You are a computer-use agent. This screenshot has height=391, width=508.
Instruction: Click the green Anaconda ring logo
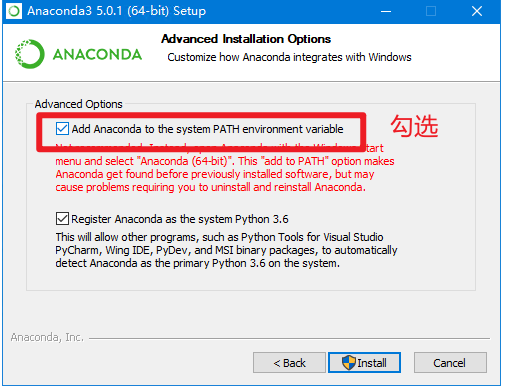coord(30,54)
